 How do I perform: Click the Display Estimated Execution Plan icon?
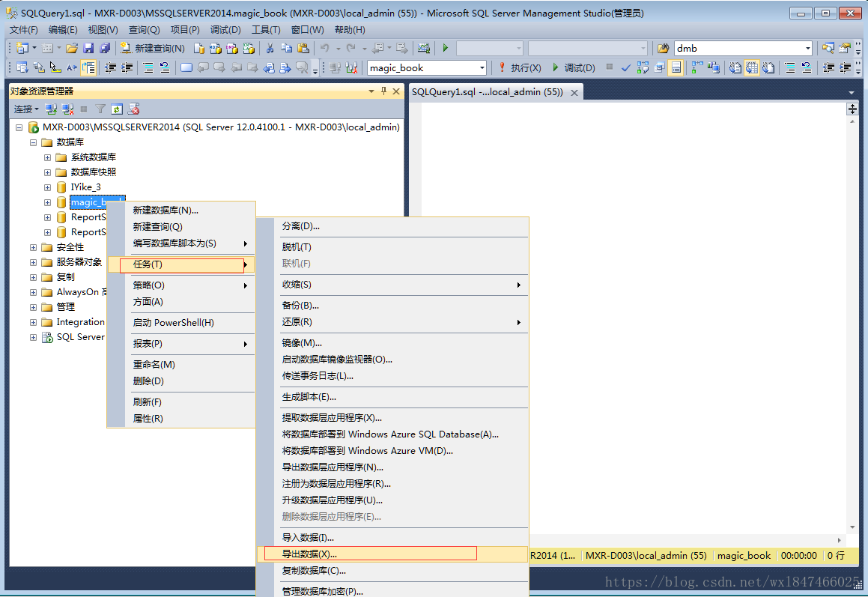(642, 67)
